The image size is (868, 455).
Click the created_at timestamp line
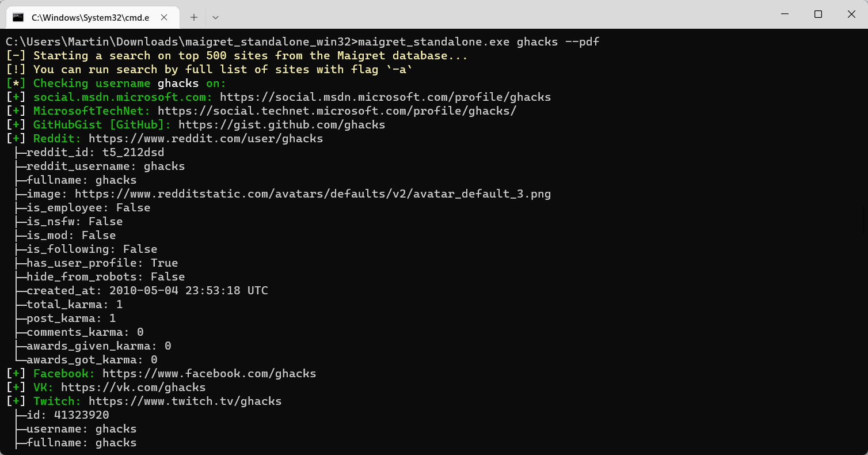pos(147,291)
